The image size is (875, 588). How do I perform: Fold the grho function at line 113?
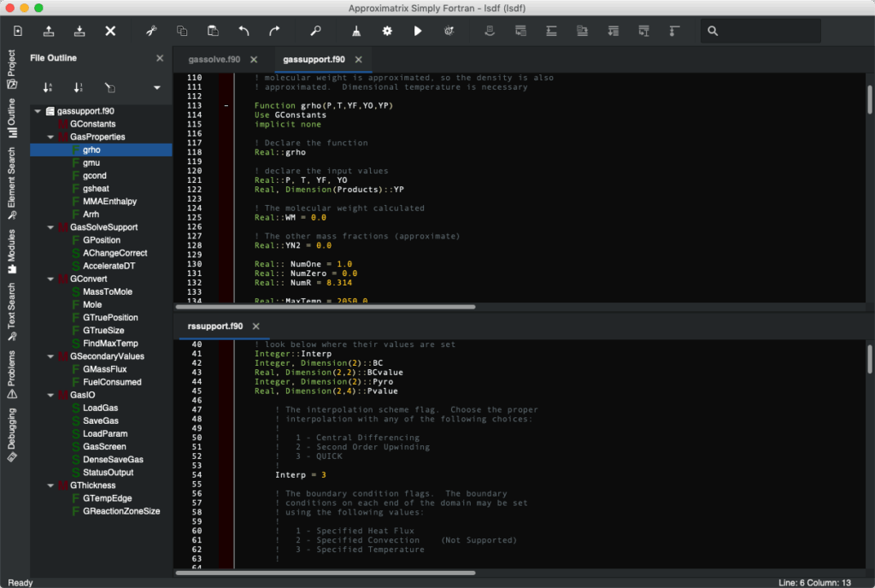click(226, 105)
